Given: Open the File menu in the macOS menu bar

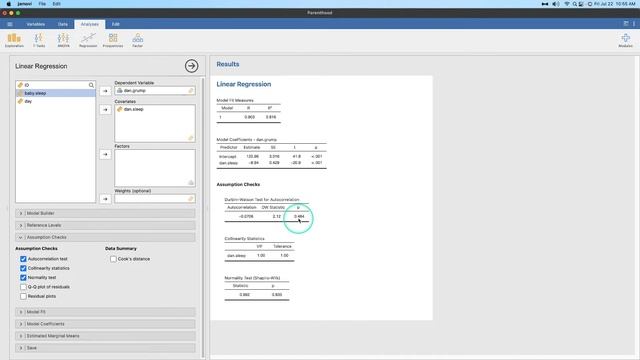Looking at the screenshot, I should click(x=42, y=4).
